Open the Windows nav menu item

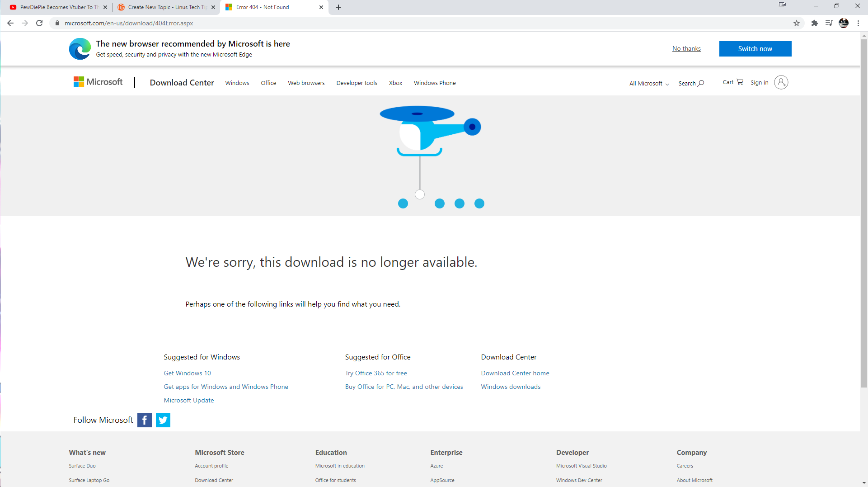[237, 83]
